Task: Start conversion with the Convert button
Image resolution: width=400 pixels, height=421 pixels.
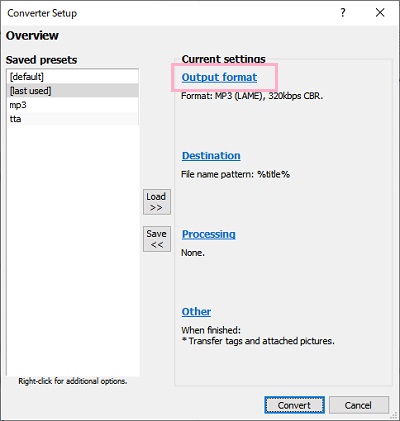Action: pyautogui.click(x=294, y=405)
